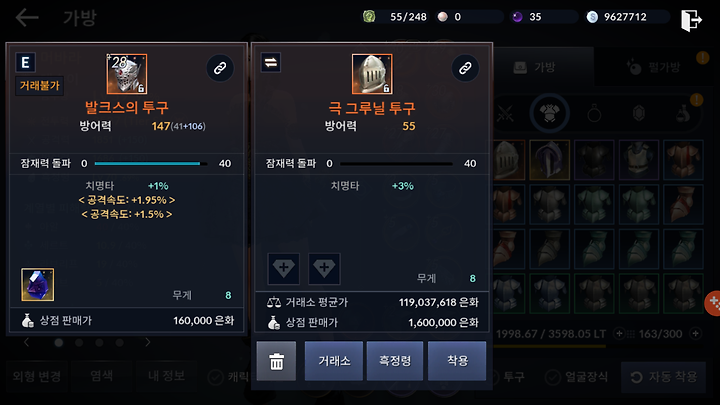Select the equipped purple crystal
Screen dimensions: 720x405
[38, 285]
